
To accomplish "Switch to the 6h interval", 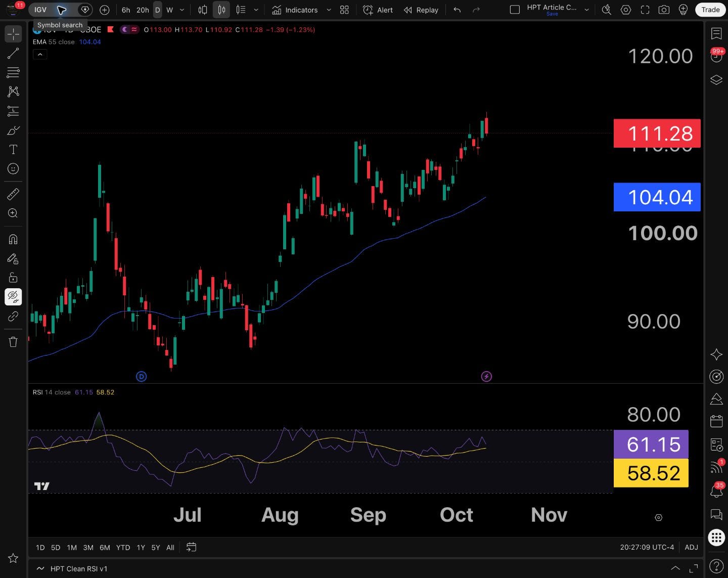I will click(126, 10).
